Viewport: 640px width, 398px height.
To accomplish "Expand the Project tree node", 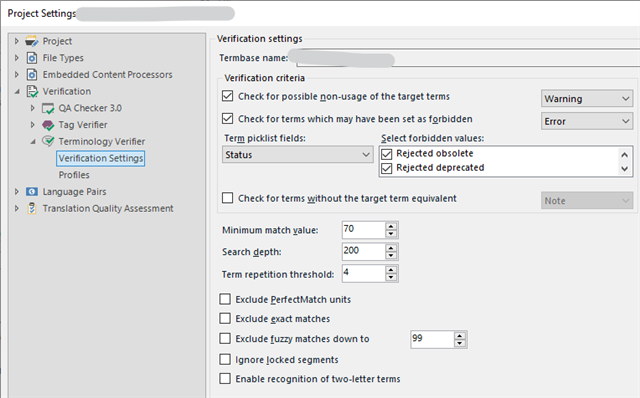I will pyautogui.click(x=17, y=41).
